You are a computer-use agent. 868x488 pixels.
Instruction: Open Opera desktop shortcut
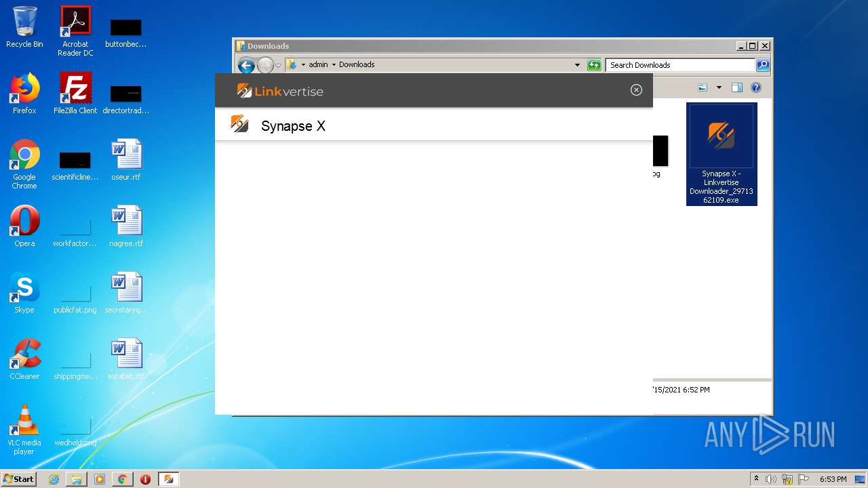[x=24, y=226]
